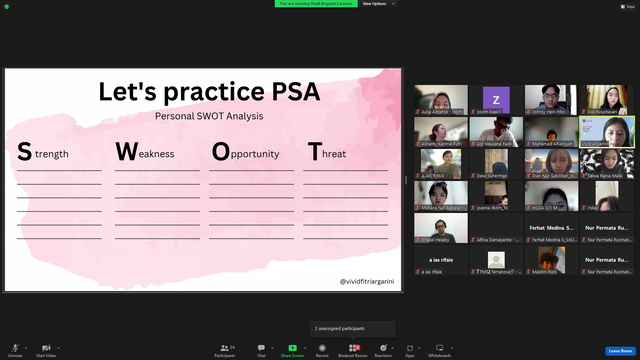Screen dimensions: 640x360
Task: Expand audio options caret next to Unmute
Action: [x=26, y=348]
